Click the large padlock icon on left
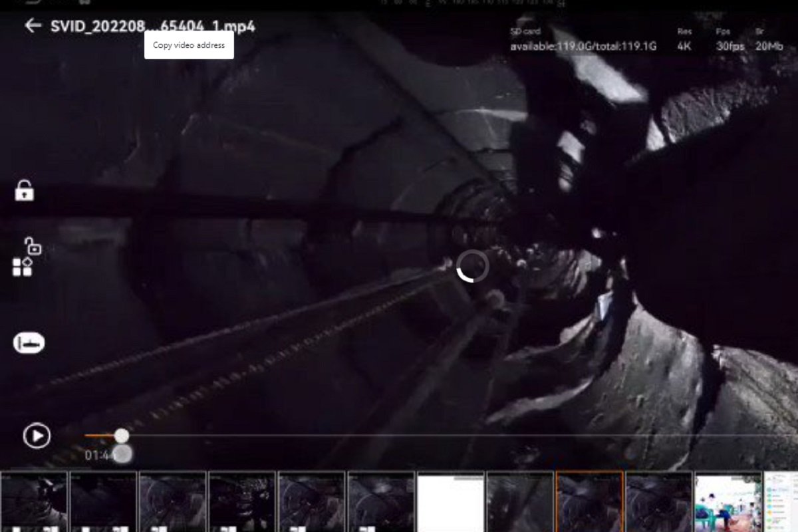The image size is (798, 532). [25, 191]
